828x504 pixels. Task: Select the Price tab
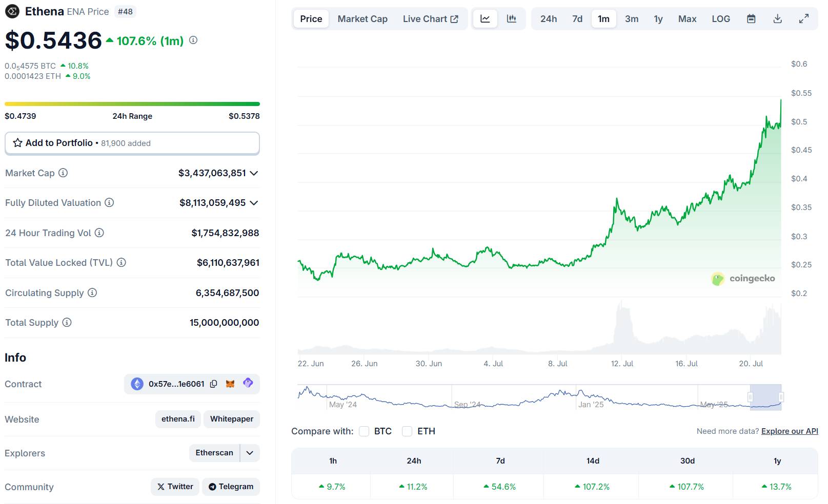pyautogui.click(x=311, y=19)
